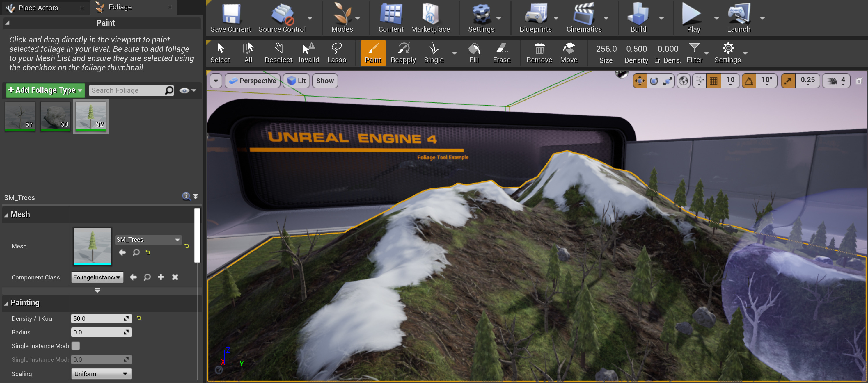Screen dimensions: 868x383
Task: Open the viewport Show menu
Action: click(x=324, y=81)
